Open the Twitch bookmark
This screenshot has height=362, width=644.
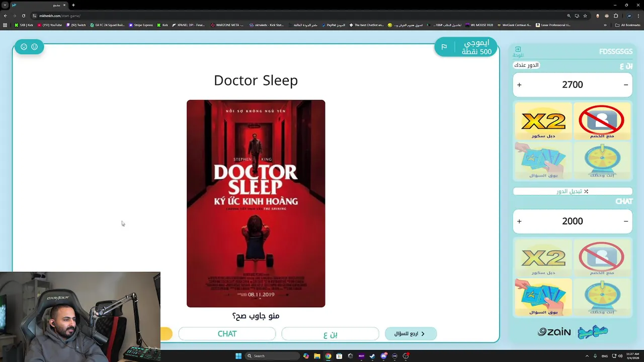(76, 25)
